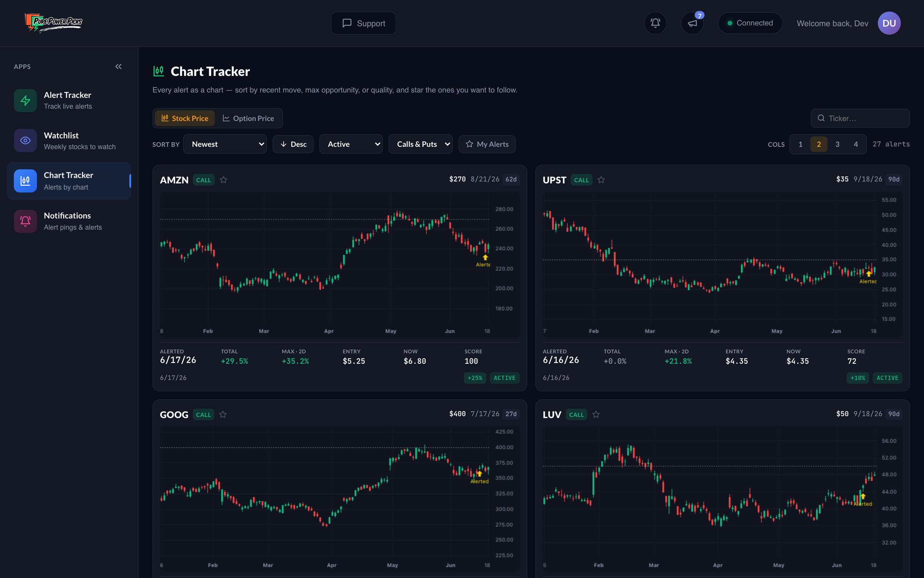Screen dimensions: 924x578
Task: Open Notifications app
Action: (69, 221)
